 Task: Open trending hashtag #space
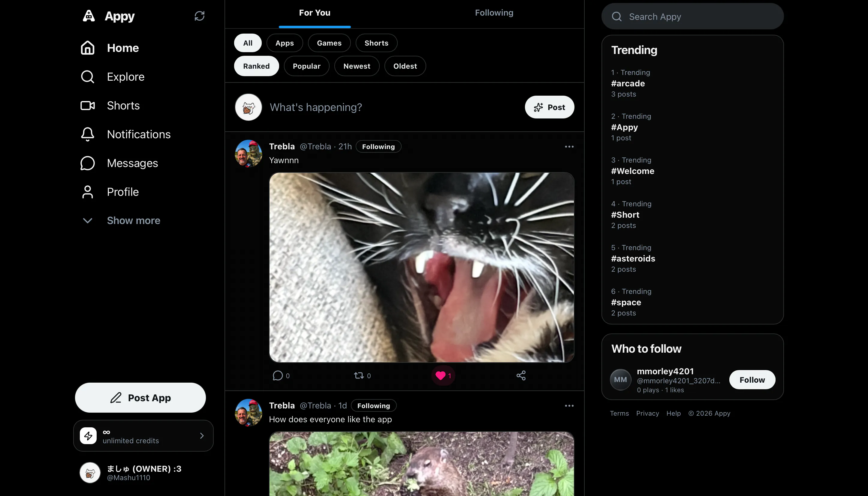pos(626,303)
